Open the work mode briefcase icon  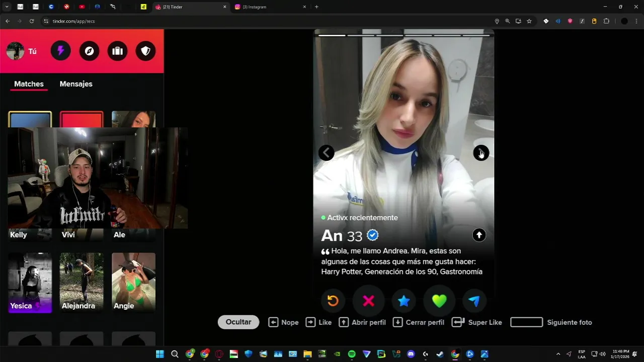click(x=117, y=51)
